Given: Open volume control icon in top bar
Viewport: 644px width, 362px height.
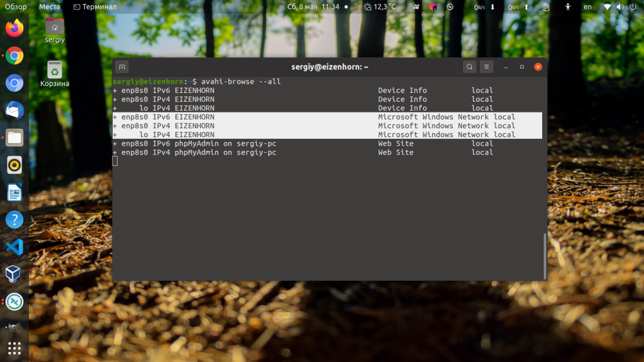Looking at the screenshot, I should [x=620, y=6].
